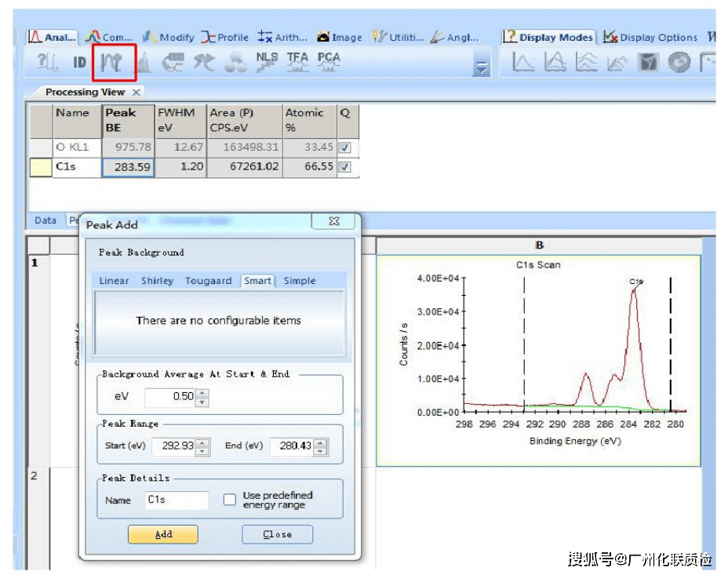Select the third stacked-spectra display mode icon

[586, 62]
